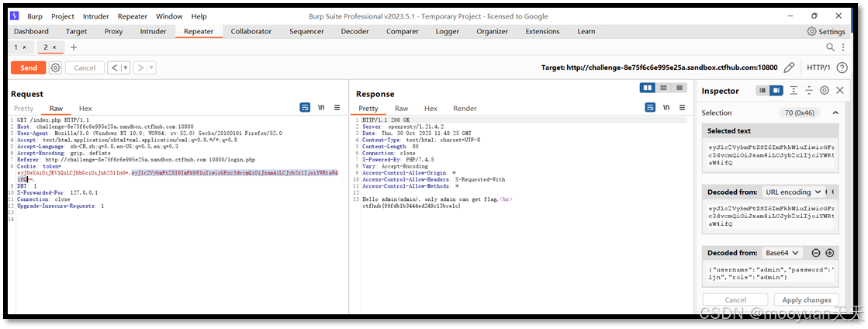Open Repeater help question mark
The height and width of the screenshot is (329, 868).
(x=842, y=68)
